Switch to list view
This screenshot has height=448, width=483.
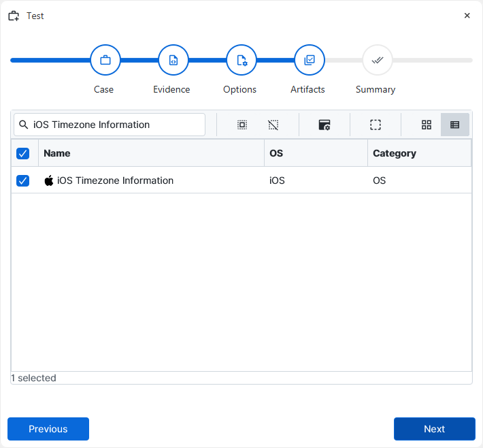click(x=455, y=125)
